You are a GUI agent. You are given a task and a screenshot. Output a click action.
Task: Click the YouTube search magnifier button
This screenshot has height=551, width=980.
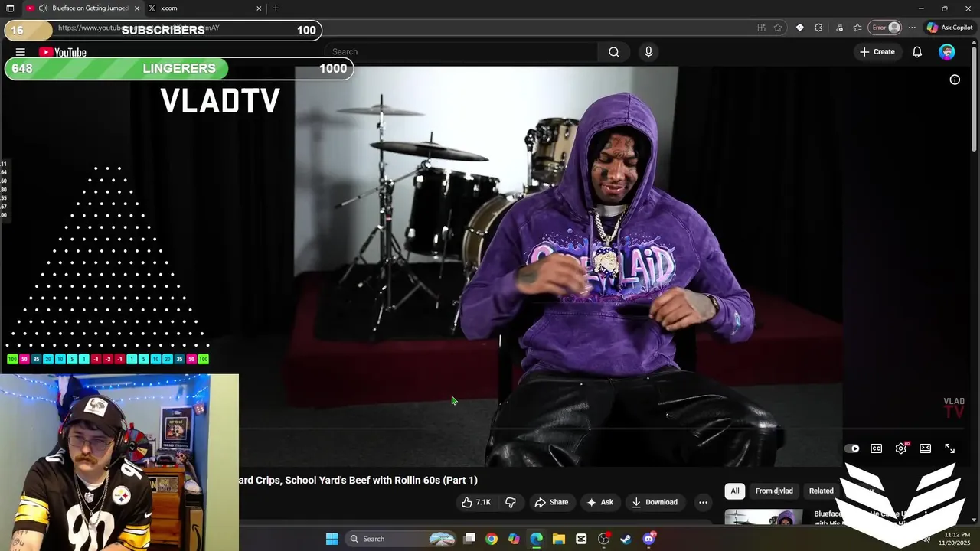[614, 52]
